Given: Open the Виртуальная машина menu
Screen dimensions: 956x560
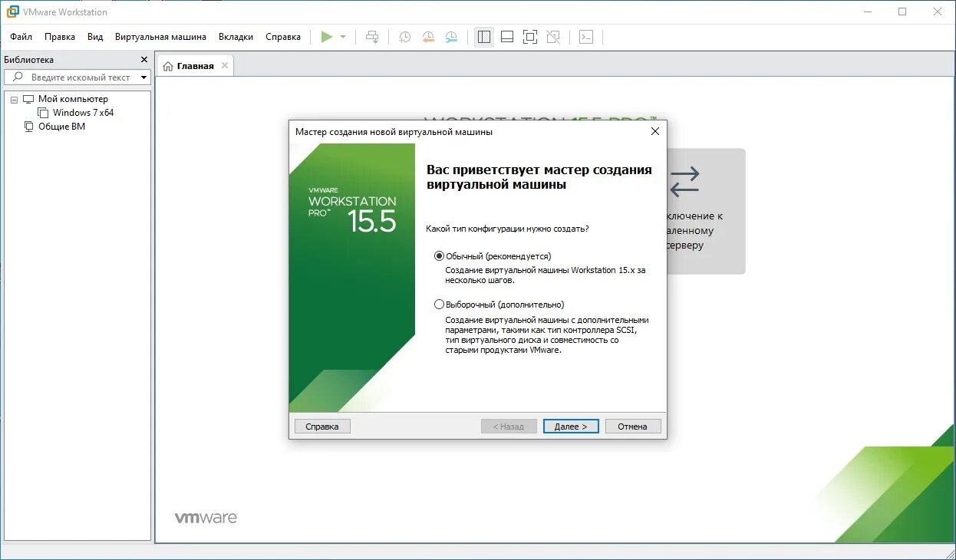Looking at the screenshot, I should point(160,37).
